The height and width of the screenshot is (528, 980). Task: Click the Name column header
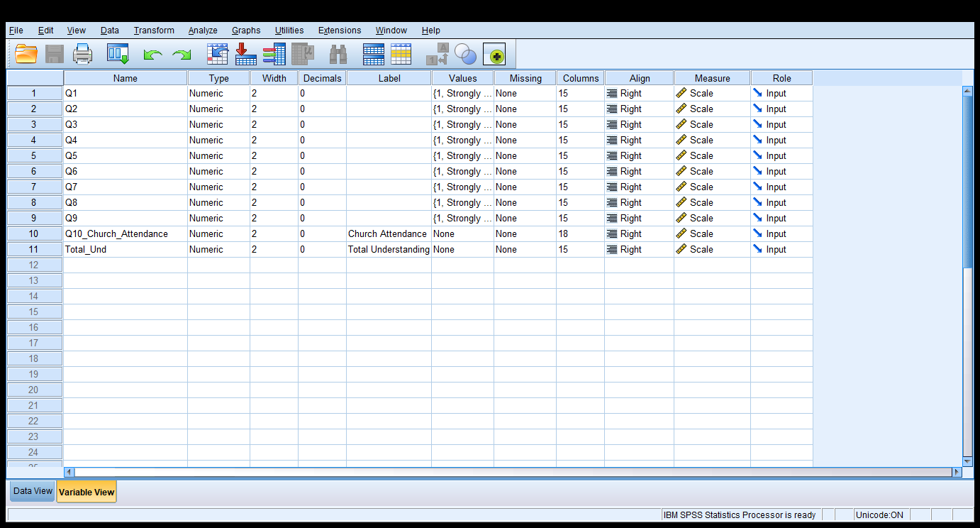tap(126, 78)
